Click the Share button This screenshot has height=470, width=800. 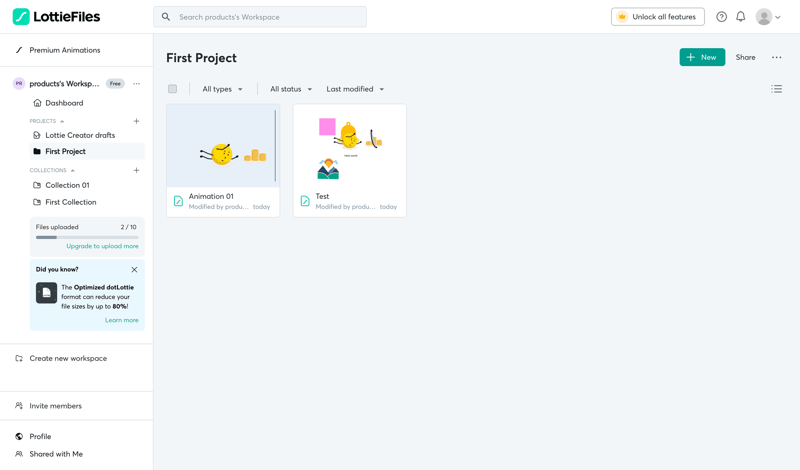(745, 57)
